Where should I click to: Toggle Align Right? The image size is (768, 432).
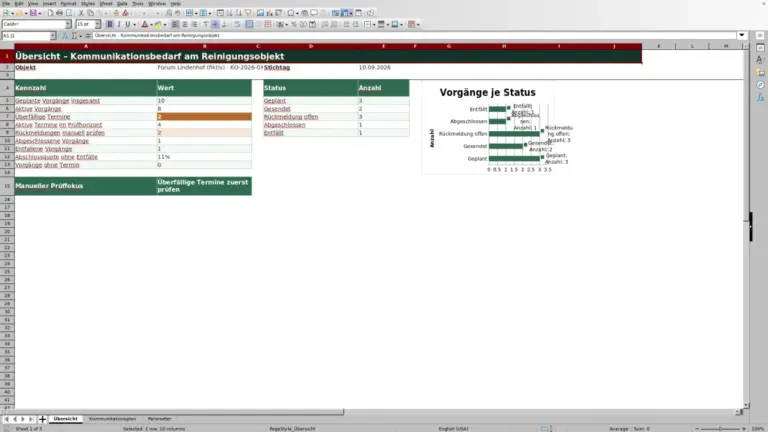point(194,24)
